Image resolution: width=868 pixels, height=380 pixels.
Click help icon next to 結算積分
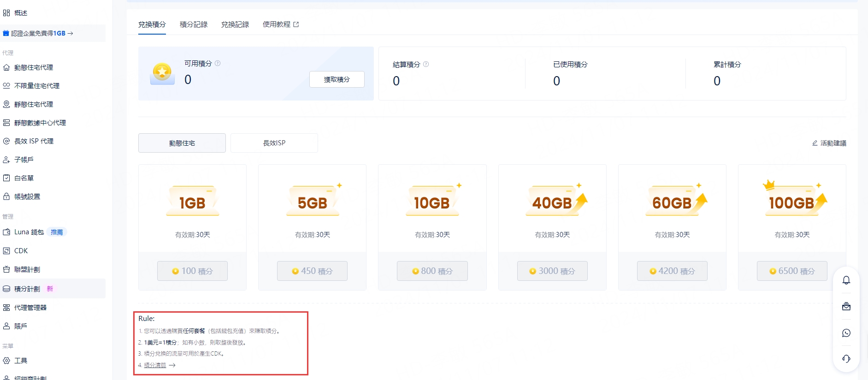pos(426,64)
